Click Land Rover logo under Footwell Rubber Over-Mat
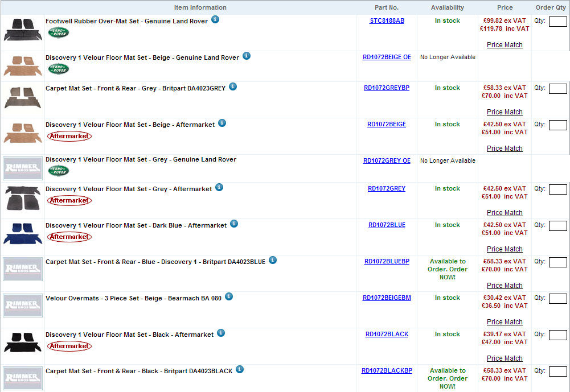 click(x=59, y=32)
